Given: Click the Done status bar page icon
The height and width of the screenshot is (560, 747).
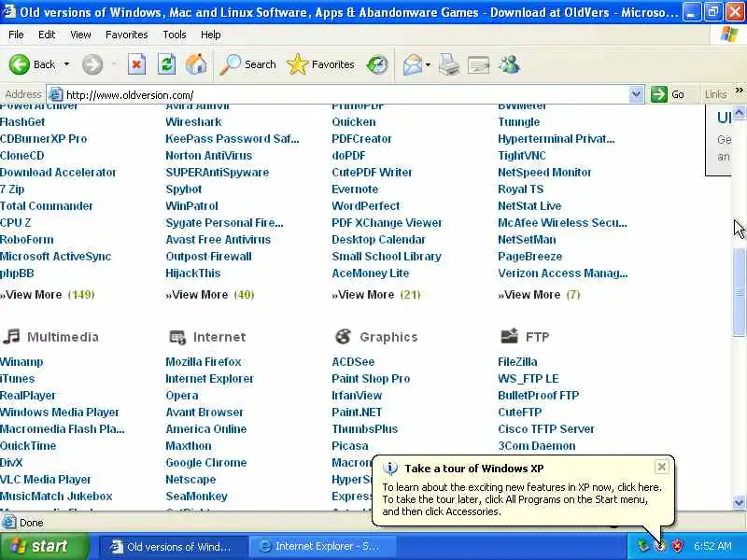Looking at the screenshot, I should 8,523.
